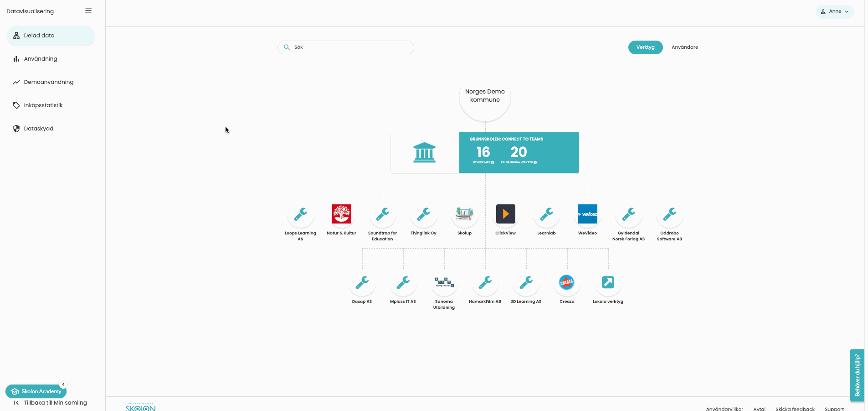Open the Sanoma Utbildning logo
This screenshot has width=868, height=411.
tap(444, 282)
